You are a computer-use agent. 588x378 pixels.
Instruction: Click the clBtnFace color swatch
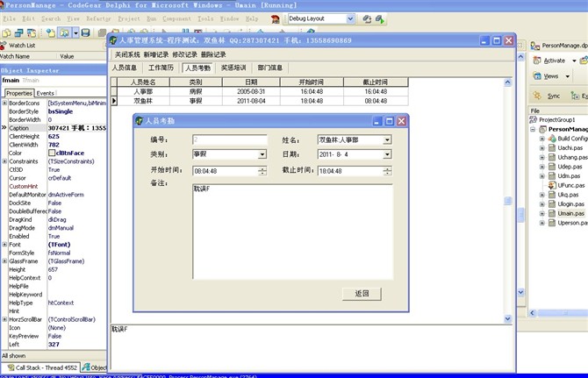[52, 153]
